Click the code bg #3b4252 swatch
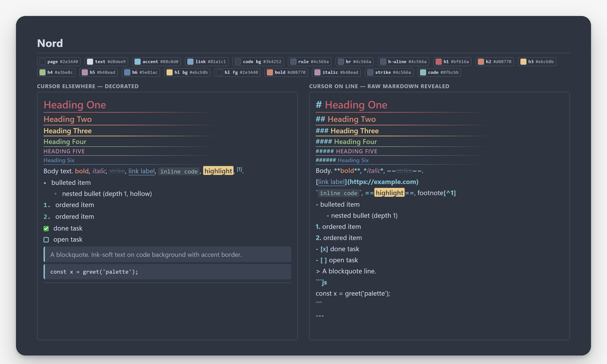Screen dimensions: 607x364 pyautogui.click(x=258, y=61)
